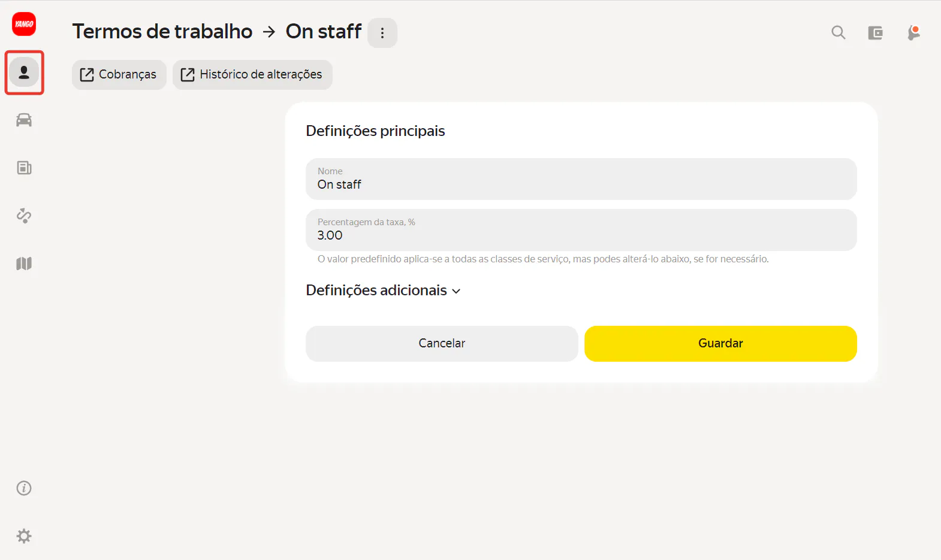Click the Definições principais heading

tap(375, 131)
